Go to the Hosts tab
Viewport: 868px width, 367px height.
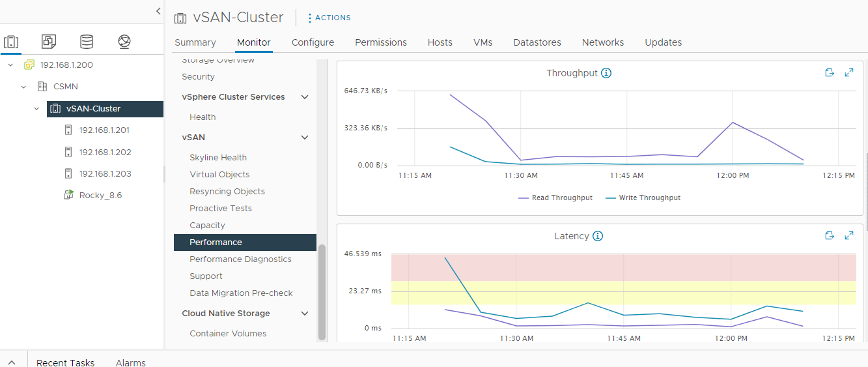click(x=440, y=42)
